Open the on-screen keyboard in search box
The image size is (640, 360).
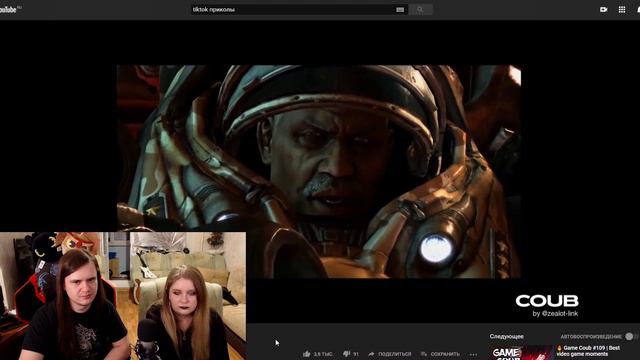400,10
